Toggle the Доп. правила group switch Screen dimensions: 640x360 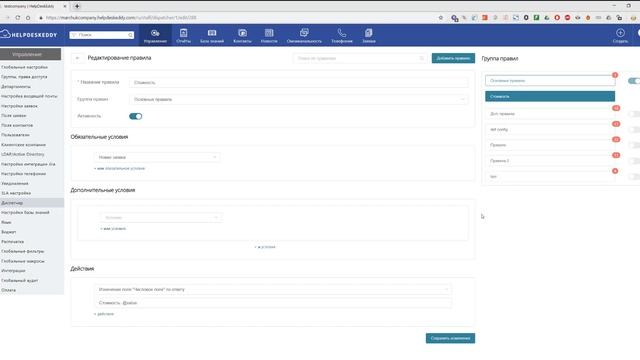point(634,114)
